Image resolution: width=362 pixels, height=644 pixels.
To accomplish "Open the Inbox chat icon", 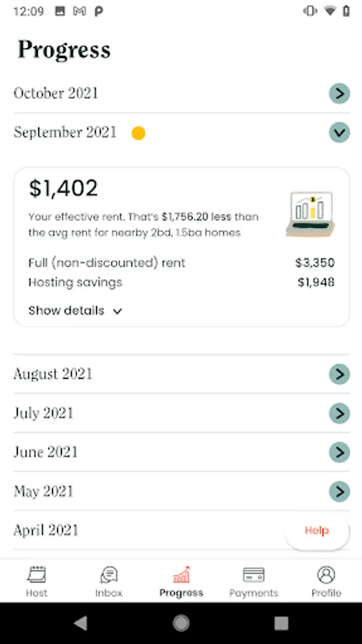I will click(x=109, y=575).
